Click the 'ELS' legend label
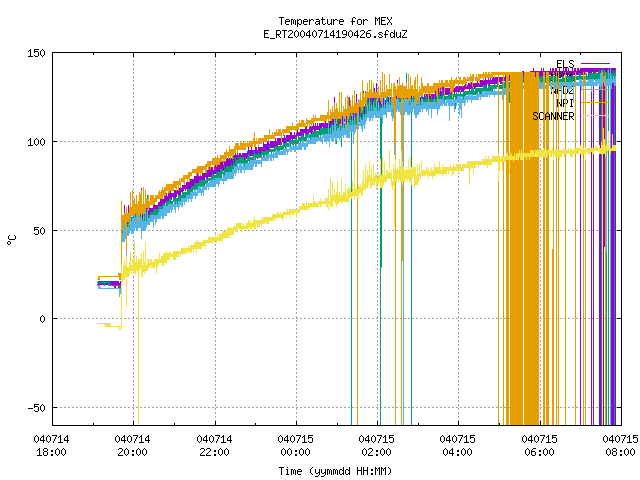Image resolution: width=640 pixels, height=480 pixels. (x=565, y=64)
